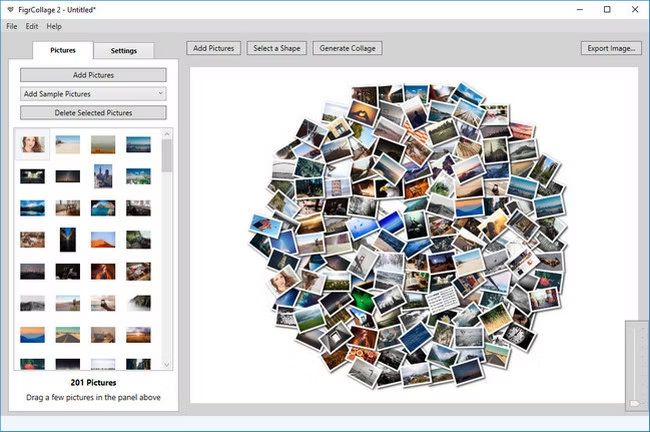This screenshot has width=650, height=432.
Task: Select the woman portrait thumbnail
Action: [x=33, y=145]
